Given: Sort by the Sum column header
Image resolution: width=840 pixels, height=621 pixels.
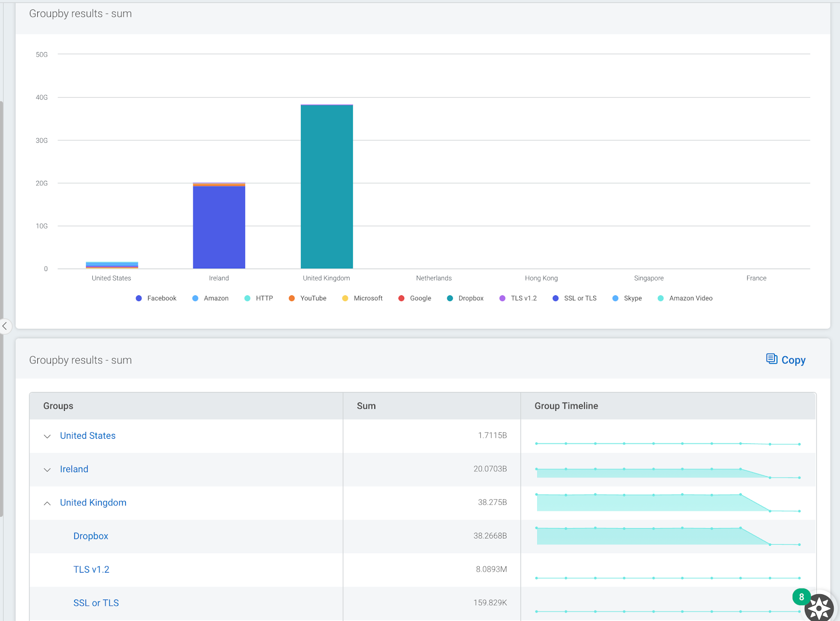Looking at the screenshot, I should coord(366,406).
